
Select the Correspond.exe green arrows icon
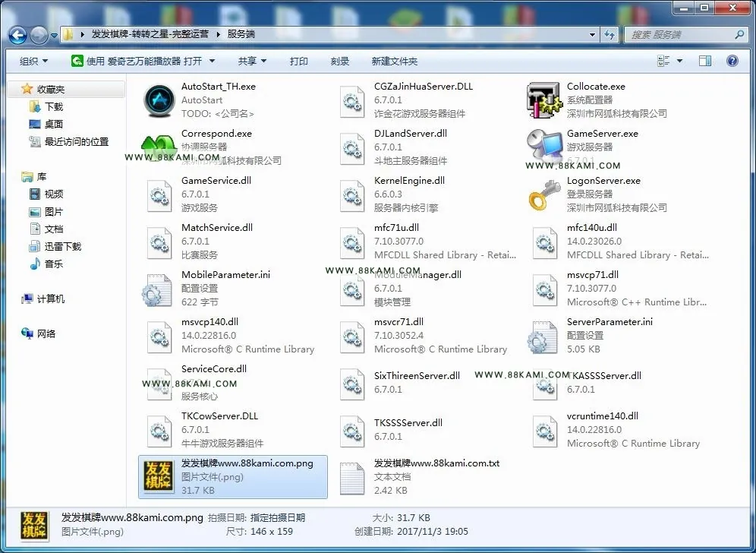click(x=158, y=145)
